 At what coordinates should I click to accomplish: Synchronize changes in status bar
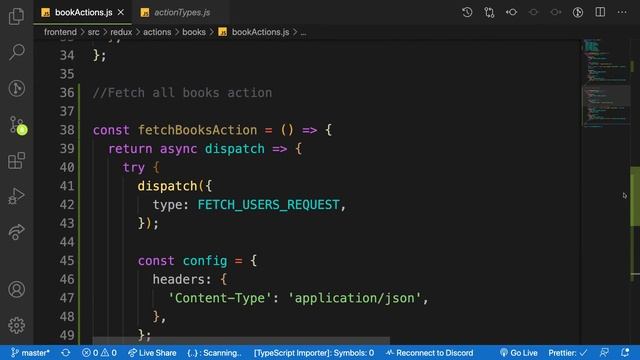(x=66, y=353)
